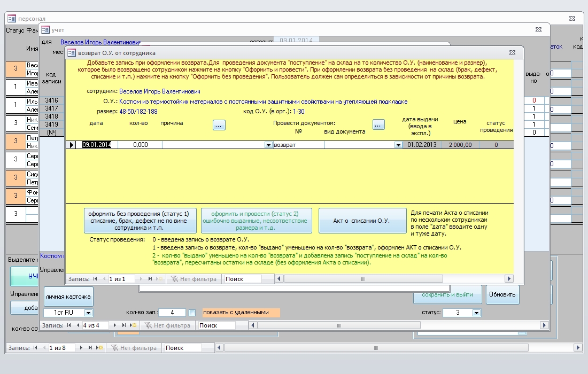
Task: Click the возврат О.У. form window icon
Action: [71, 53]
